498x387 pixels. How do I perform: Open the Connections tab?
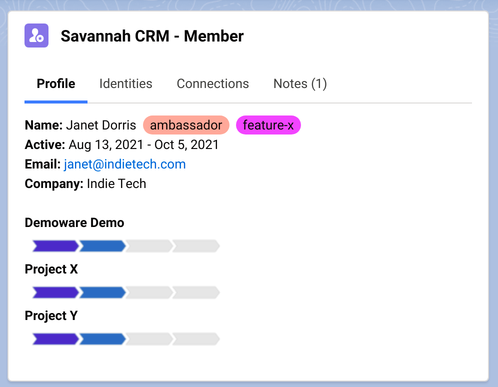click(x=213, y=84)
